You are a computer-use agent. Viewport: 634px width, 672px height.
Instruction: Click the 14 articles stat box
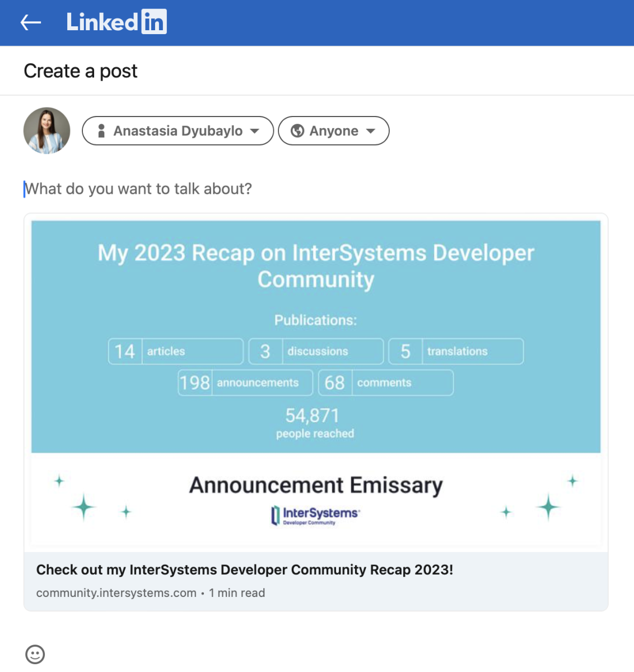(175, 351)
